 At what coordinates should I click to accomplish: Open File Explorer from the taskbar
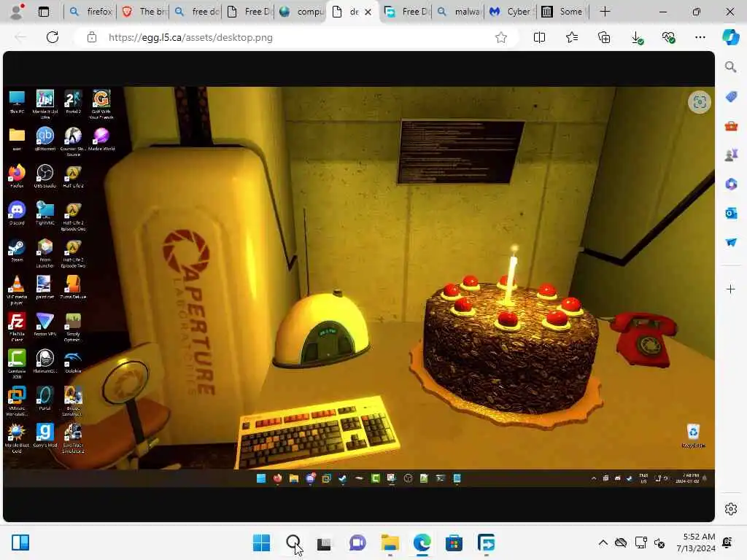tap(390, 542)
